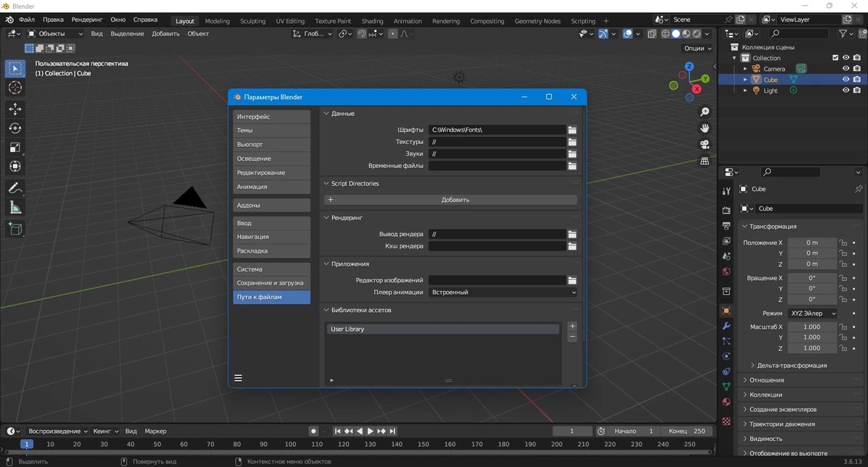Viewport: 868px width, 467px height.
Task: Activate the Rotate tool
Action: [14, 128]
